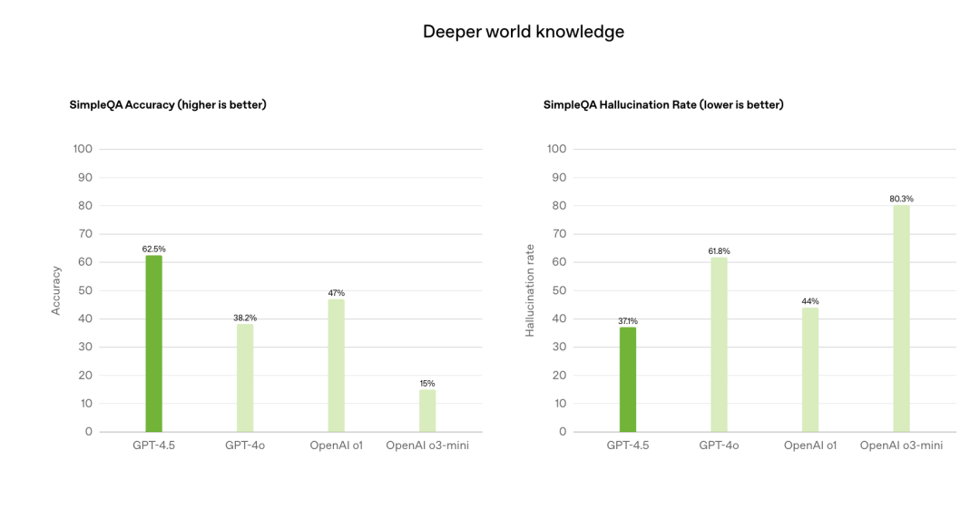Click the 38.2% value label
Image resolution: width=980 pixels, height=529 pixels.
click(x=245, y=318)
